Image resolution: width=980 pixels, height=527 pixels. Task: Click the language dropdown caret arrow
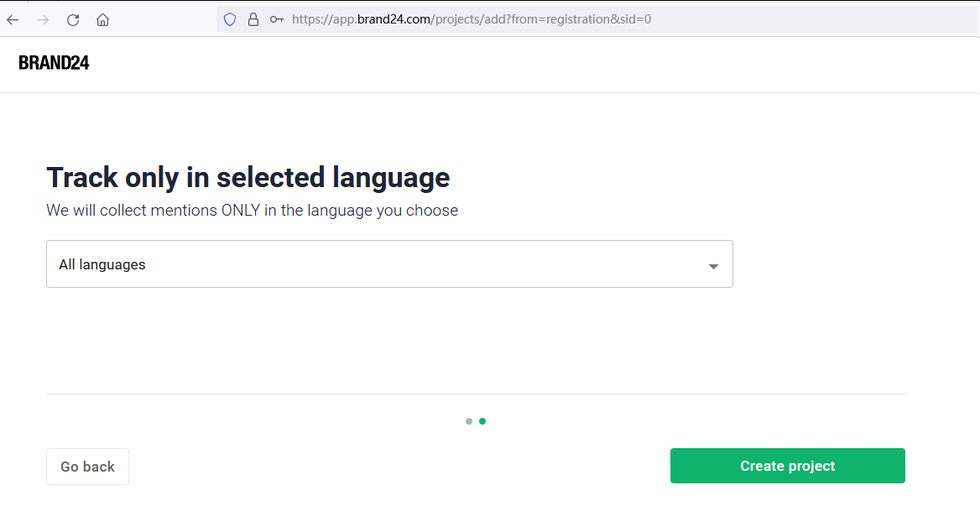(713, 266)
